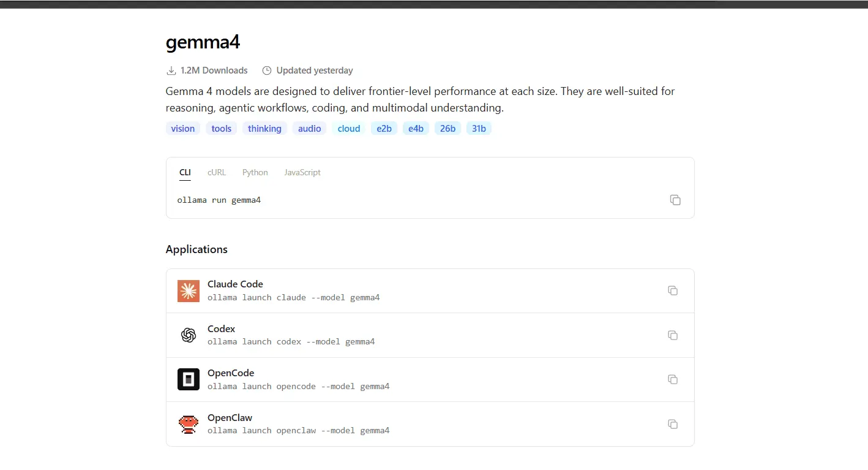Choose the 31b model size tag

[x=479, y=129]
